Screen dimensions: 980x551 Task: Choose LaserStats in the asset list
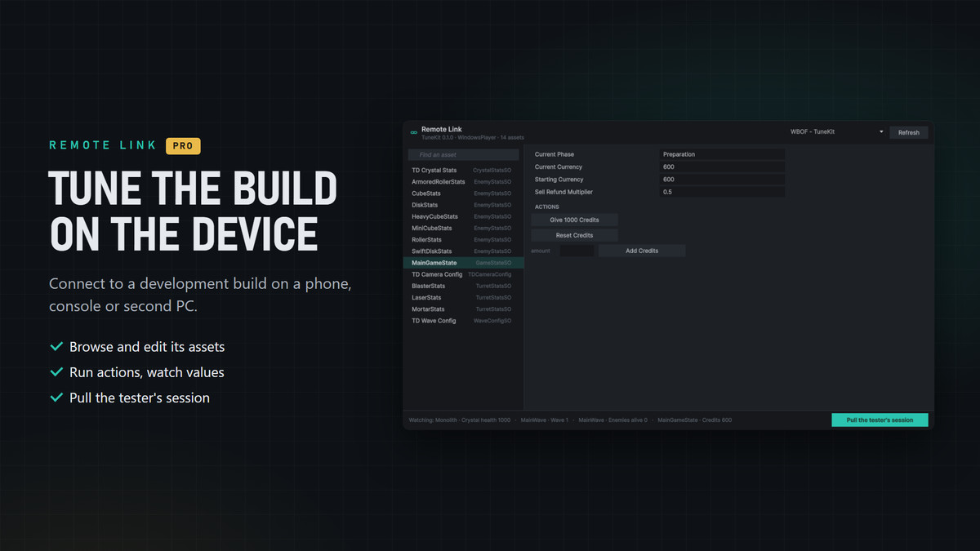pos(463,297)
